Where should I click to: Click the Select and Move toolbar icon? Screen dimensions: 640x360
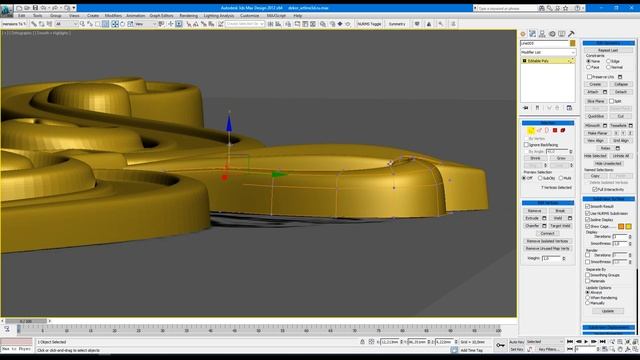pyautogui.click(x=115, y=24)
